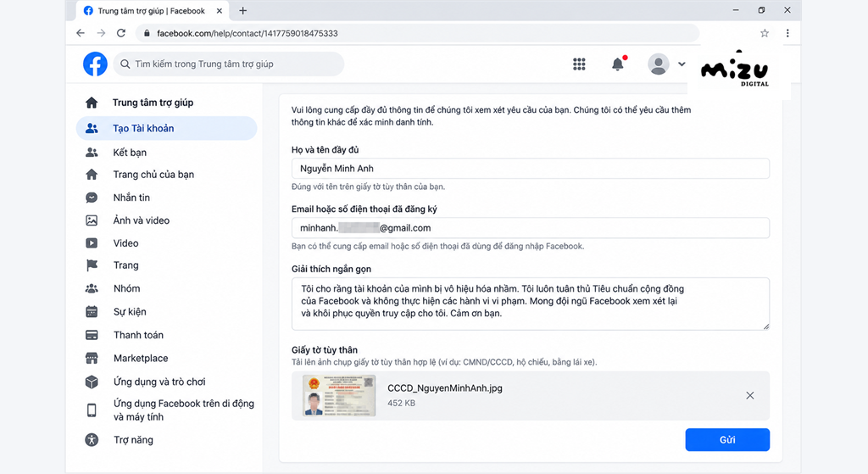The width and height of the screenshot is (868, 474).
Task: Click the phone icon beside Ứng dụng Facebook trên di động
Action: pos(92,410)
